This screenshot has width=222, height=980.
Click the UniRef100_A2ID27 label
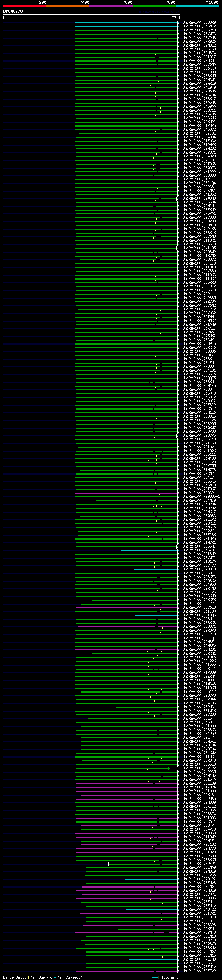pos(199,57)
